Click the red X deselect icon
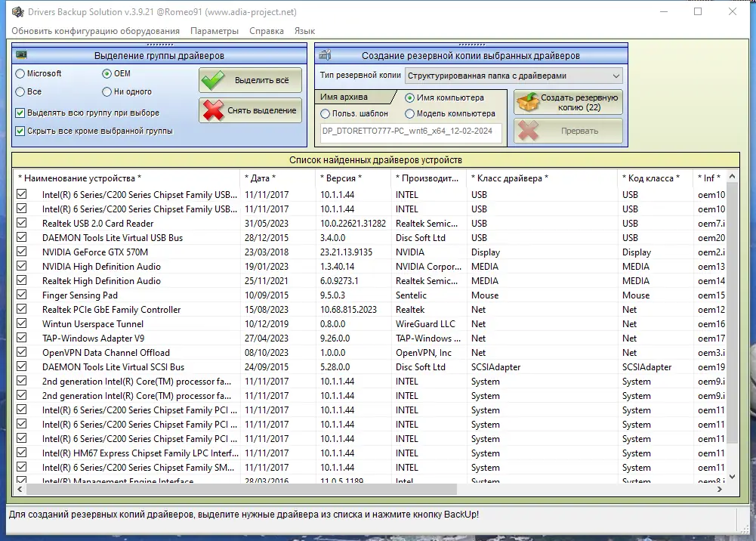Image resolution: width=756 pixels, height=541 pixels. coord(213,110)
